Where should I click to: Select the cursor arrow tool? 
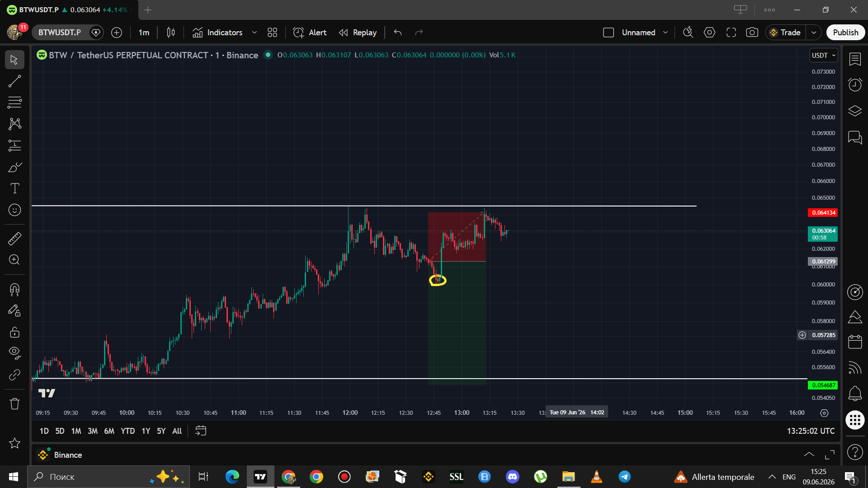coord(14,60)
